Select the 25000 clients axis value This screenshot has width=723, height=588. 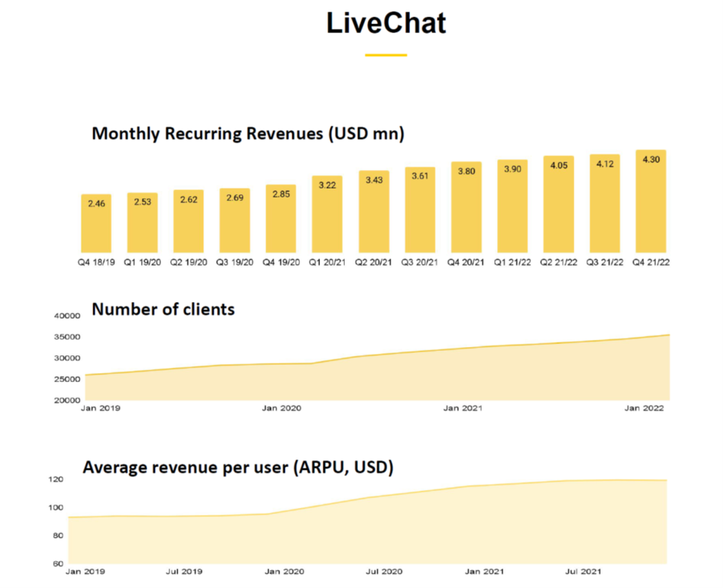click(67, 380)
